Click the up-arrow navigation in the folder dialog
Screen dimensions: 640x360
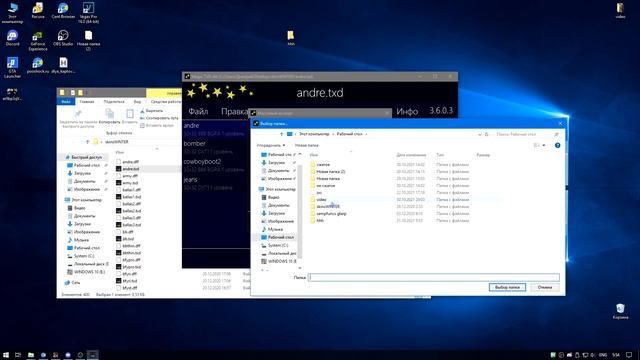281,134
